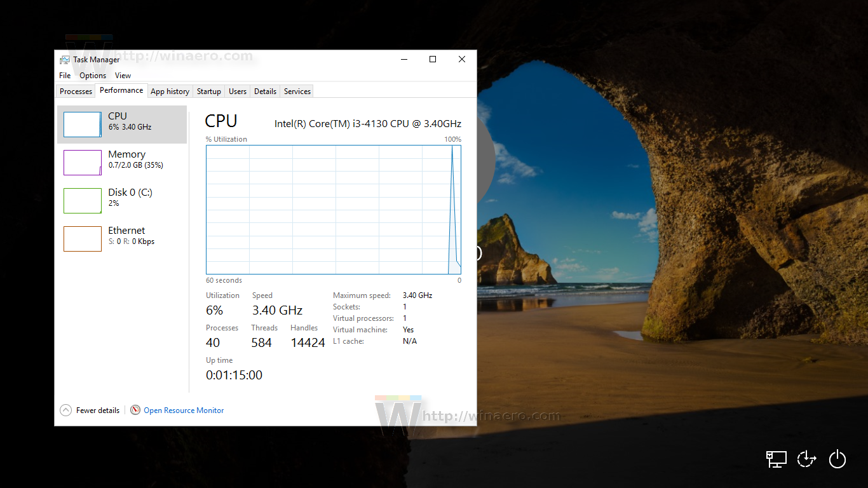Click the chevron circle next to Fewer details

pos(66,410)
